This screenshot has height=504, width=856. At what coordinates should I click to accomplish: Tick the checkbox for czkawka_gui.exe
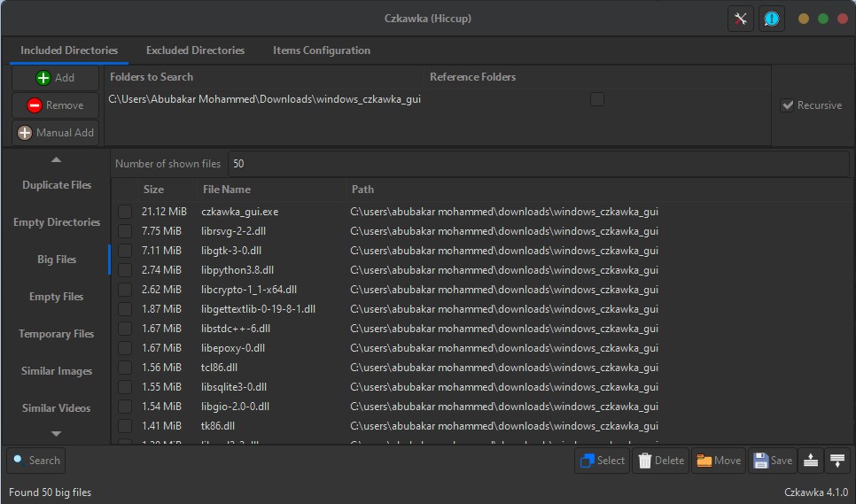[125, 212]
